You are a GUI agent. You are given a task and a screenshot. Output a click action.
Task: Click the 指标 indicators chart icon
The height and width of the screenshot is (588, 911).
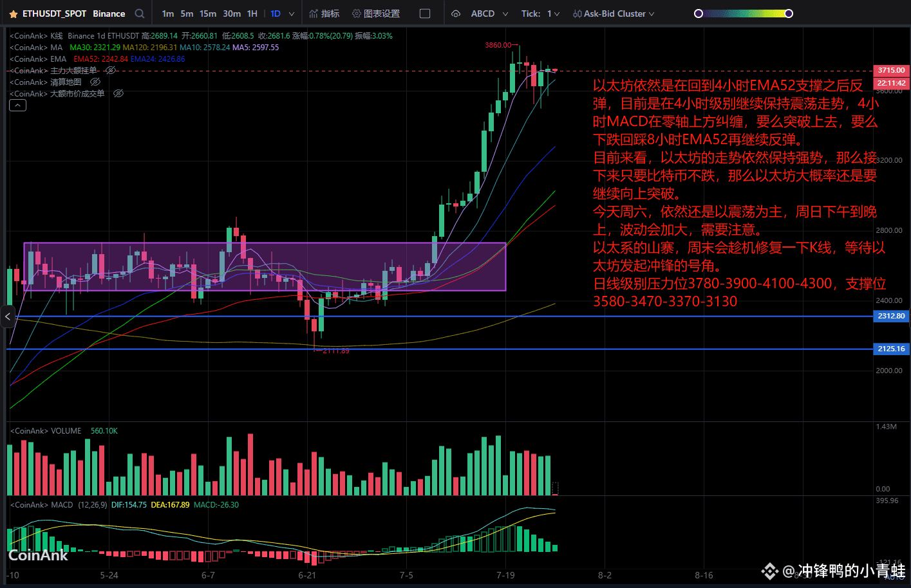314,14
